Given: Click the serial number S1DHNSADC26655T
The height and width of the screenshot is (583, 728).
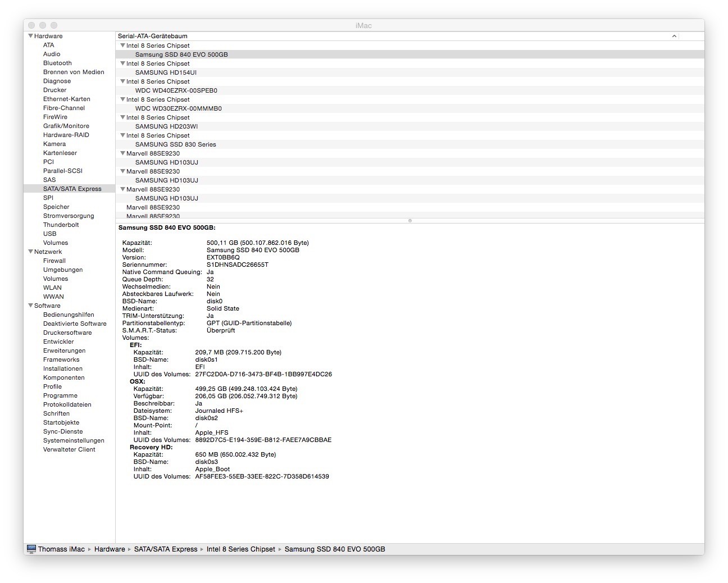Looking at the screenshot, I should [238, 265].
